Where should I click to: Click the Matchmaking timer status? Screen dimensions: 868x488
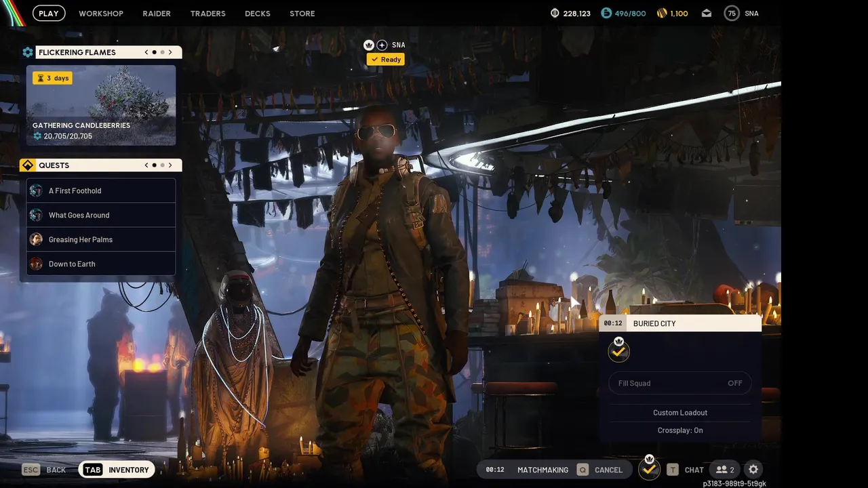(527, 470)
